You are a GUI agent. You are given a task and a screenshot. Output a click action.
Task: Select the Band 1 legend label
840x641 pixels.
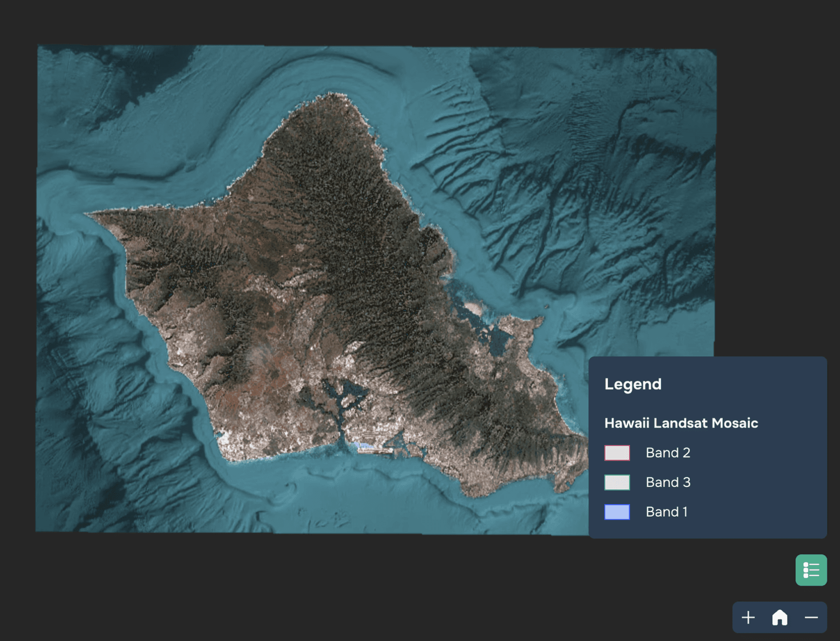pos(667,512)
